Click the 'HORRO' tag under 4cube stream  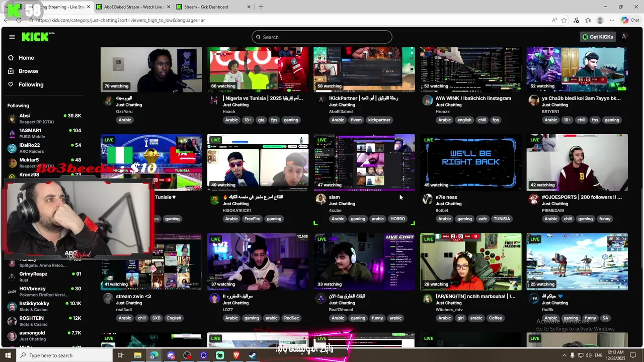397,219
